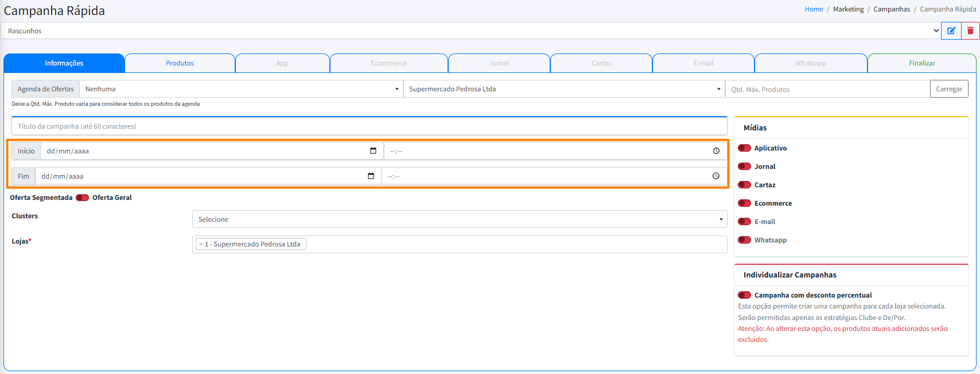Image resolution: width=980 pixels, height=374 pixels.
Task: Click the edit draft pencil icon
Action: coord(951,31)
